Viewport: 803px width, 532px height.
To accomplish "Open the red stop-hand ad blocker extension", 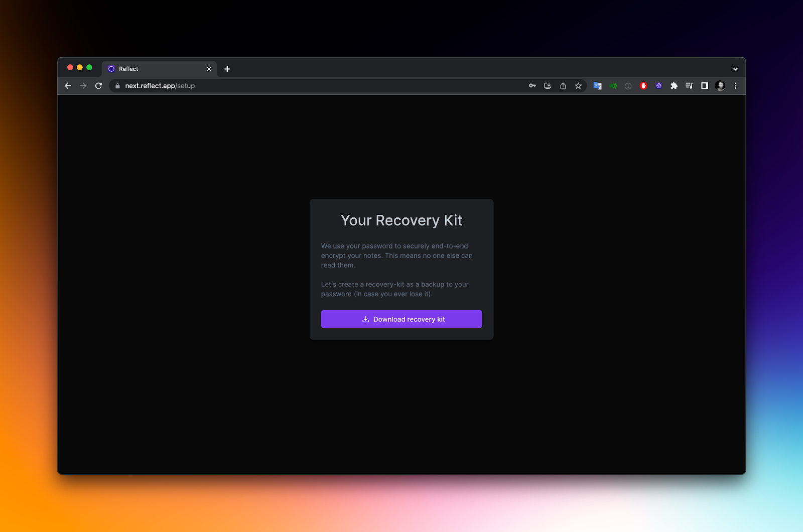I will coord(643,86).
